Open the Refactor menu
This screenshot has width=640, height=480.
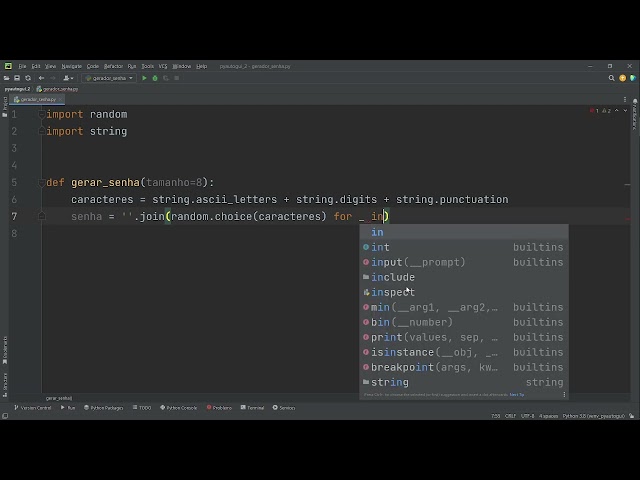click(113, 66)
